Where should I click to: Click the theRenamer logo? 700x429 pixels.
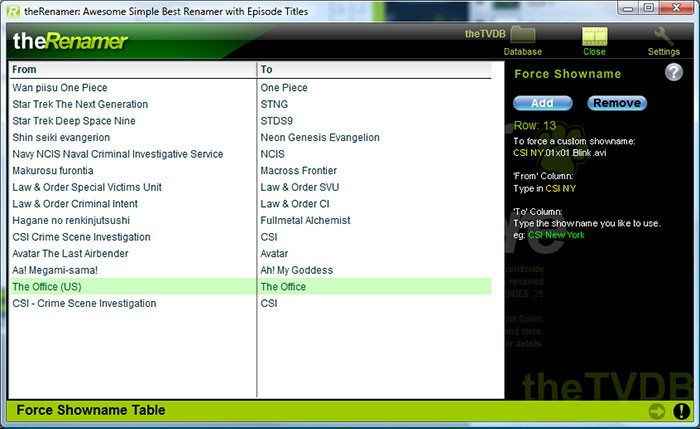click(x=70, y=41)
